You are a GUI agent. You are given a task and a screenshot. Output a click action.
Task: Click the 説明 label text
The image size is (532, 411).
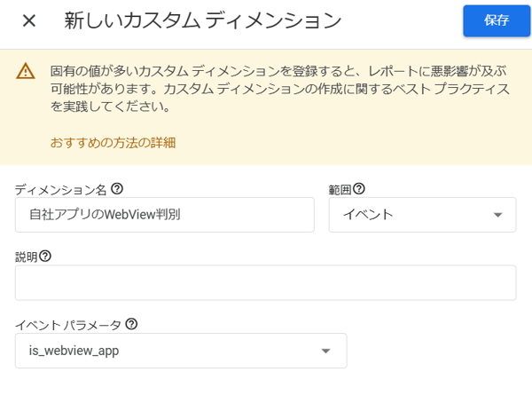27,257
